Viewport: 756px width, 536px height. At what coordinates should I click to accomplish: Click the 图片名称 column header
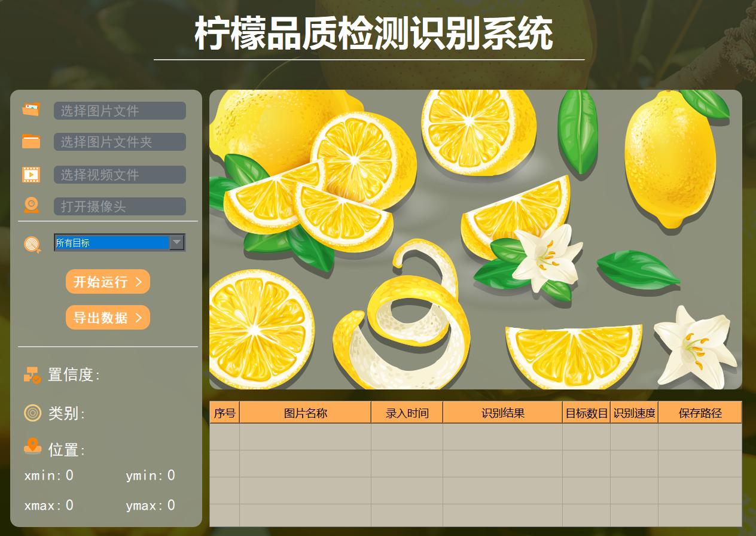point(306,413)
